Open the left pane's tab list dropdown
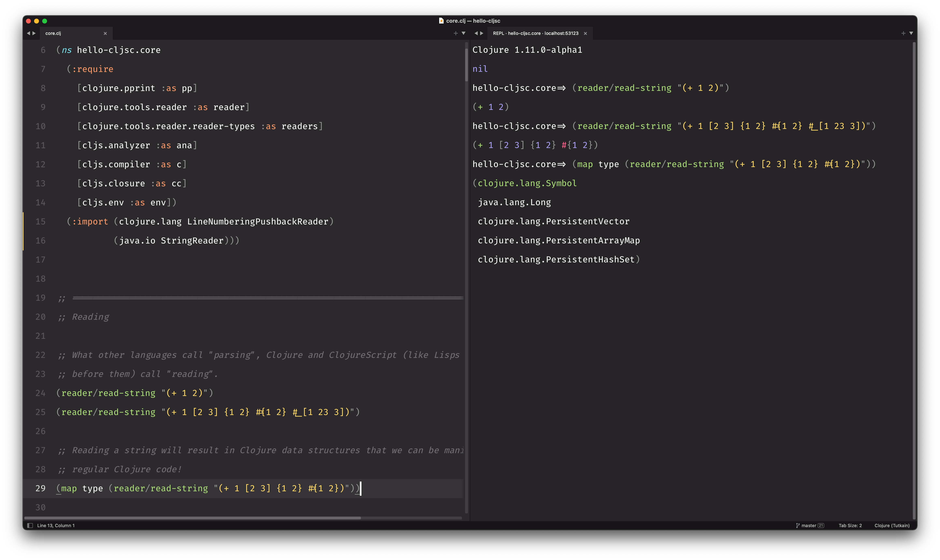 point(464,33)
